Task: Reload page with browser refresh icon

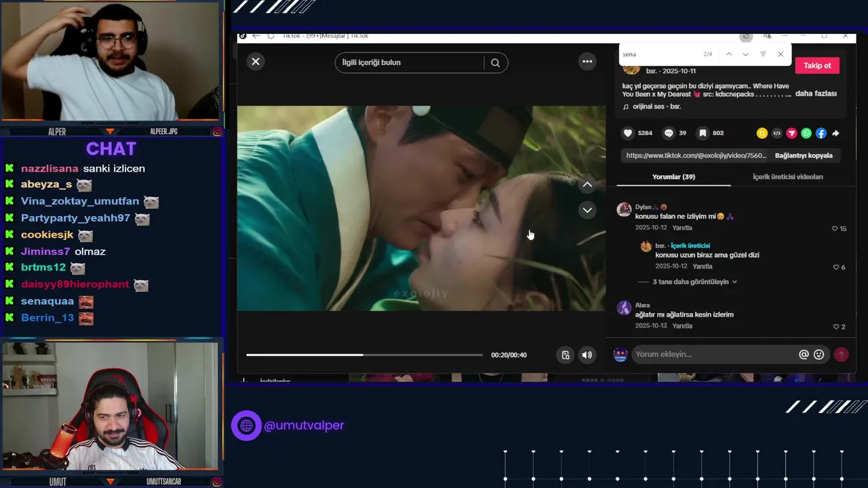Action: click(271, 36)
